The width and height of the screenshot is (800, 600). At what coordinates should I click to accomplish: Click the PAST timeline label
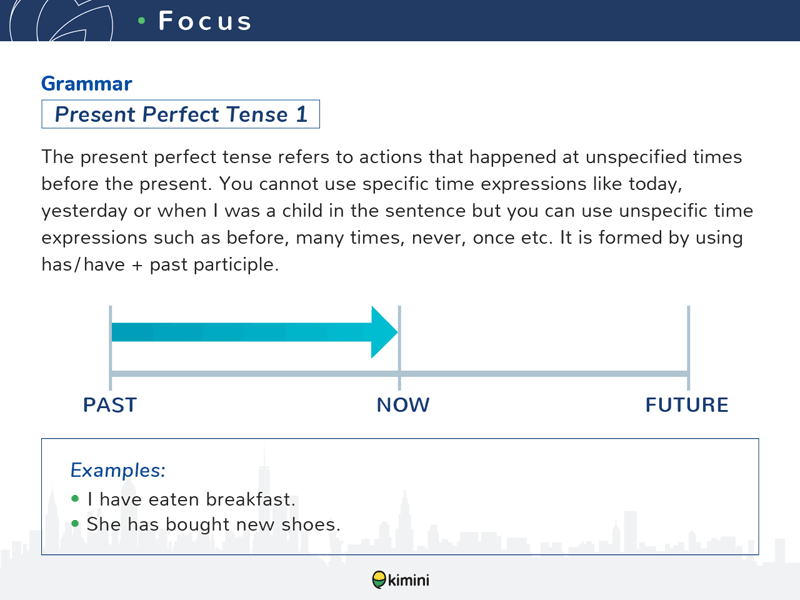tap(110, 405)
